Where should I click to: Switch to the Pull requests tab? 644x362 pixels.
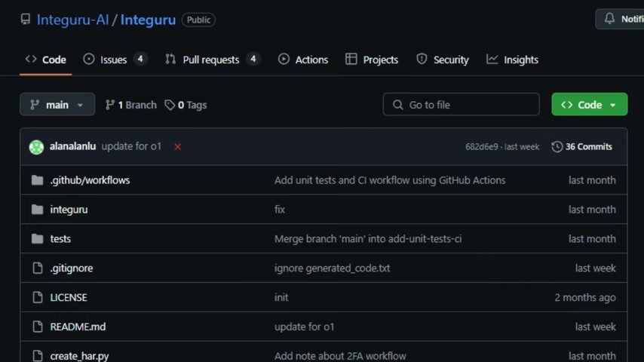click(x=213, y=60)
